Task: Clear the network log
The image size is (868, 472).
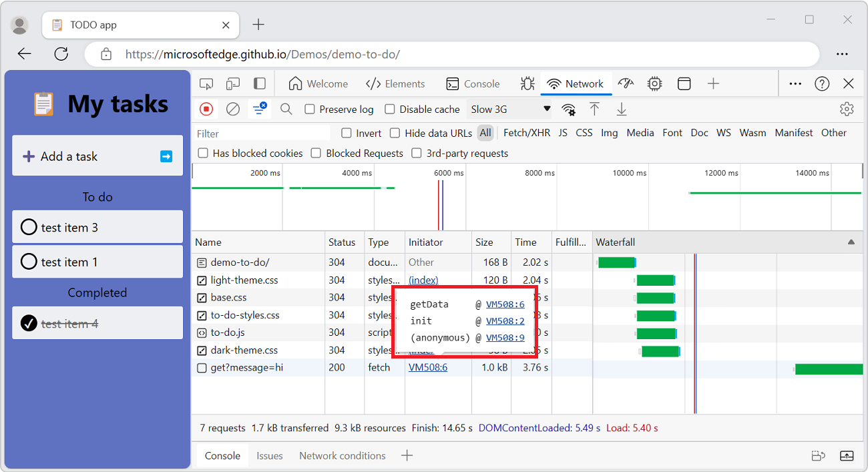Action: coord(233,109)
